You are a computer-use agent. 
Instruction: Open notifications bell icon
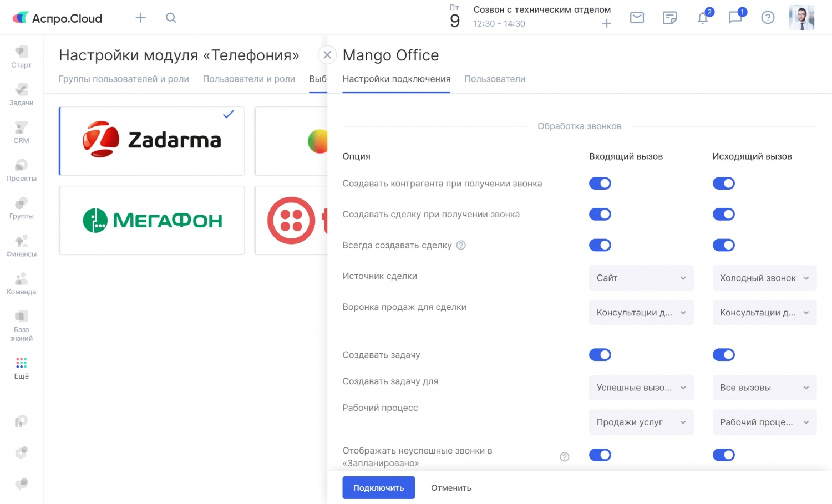[x=703, y=18]
